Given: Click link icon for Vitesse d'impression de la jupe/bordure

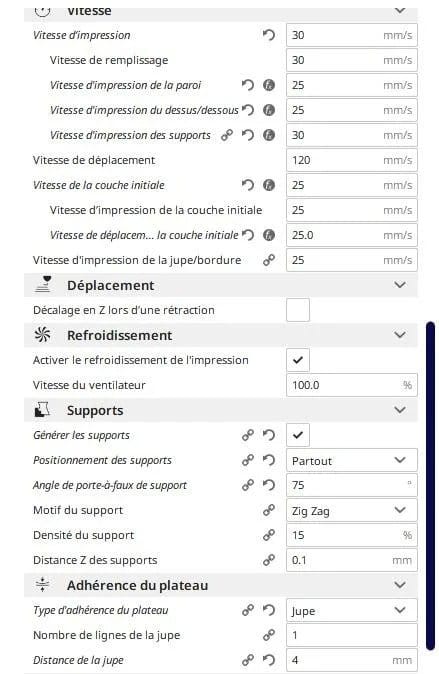Looking at the screenshot, I should click(x=269, y=260).
